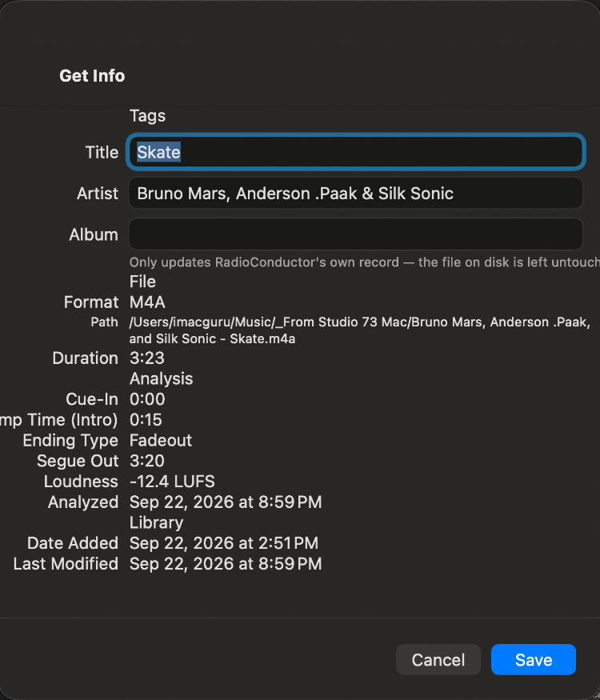Cancel the Get Info dialog
The height and width of the screenshot is (700, 600).
438,660
